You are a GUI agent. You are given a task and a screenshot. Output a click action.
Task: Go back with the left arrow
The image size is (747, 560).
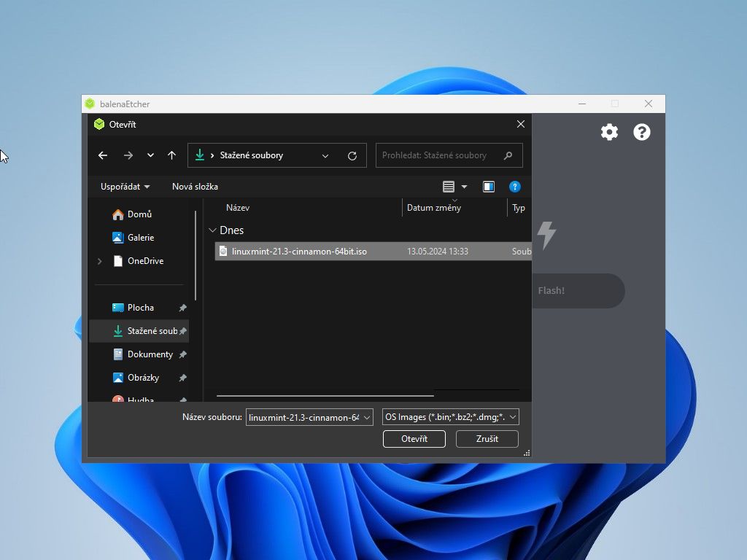[103, 155]
